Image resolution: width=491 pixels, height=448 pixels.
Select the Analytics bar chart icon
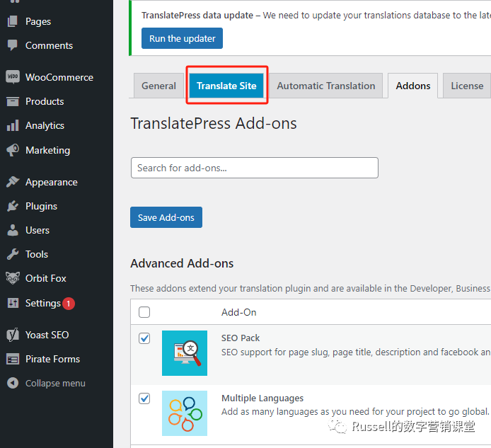[13, 125]
